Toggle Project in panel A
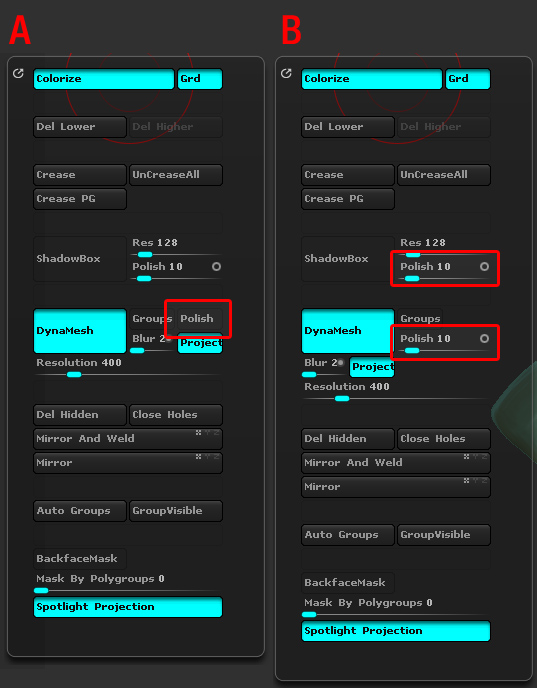537x688 pixels. [x=200, y=343]
